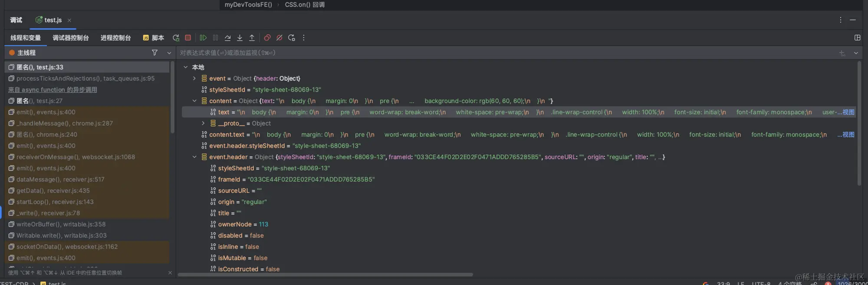This screenshot has height=285, width=868.
Task: Expand the event = Object node
Action: pyautogui.click(x=194, y=79)
